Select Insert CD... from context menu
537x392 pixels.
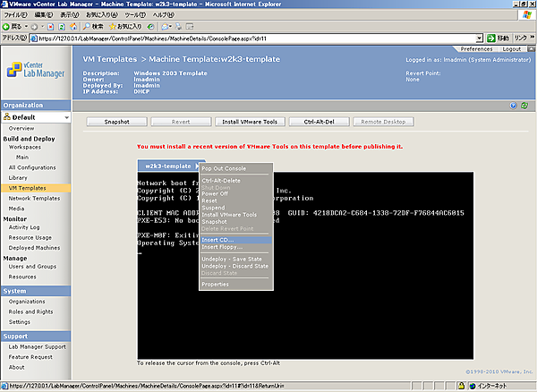point(217,240)
